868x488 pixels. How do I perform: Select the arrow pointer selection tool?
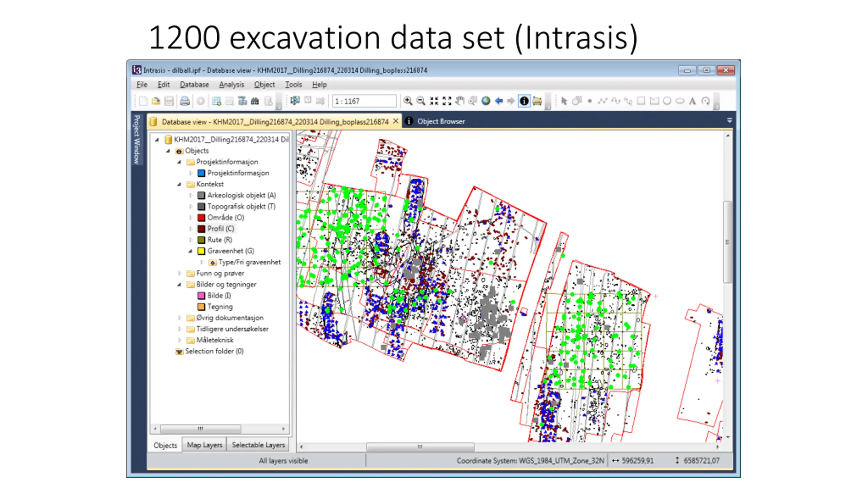pyautogui.click(x=564, y=101)
